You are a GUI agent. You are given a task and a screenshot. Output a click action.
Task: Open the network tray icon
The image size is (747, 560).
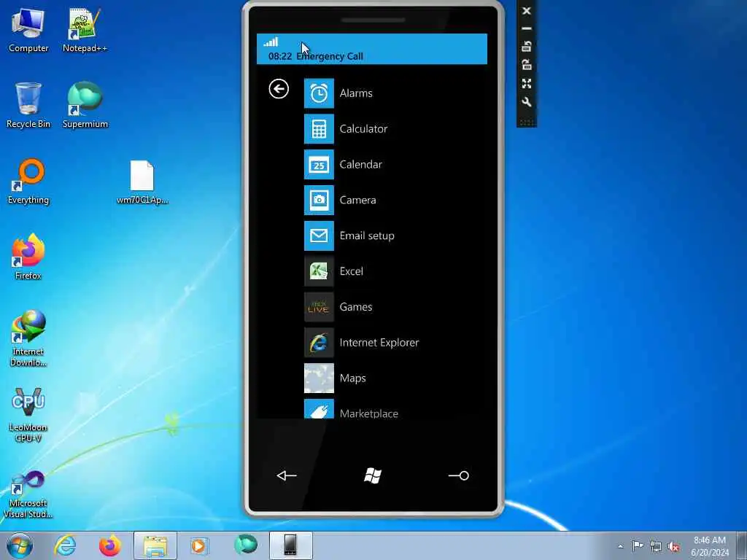click(x=656, y=546)
